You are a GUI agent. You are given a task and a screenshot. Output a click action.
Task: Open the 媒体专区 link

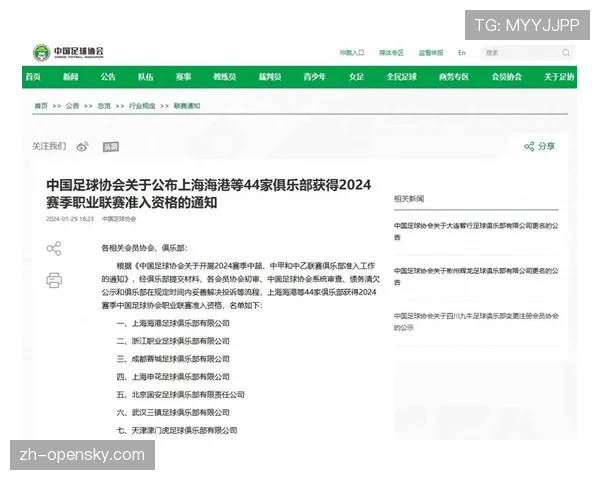click(391, 52)
